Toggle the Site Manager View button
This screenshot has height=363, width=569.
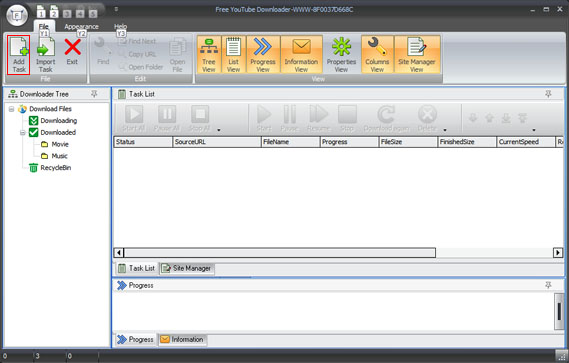tap(417, 54)
